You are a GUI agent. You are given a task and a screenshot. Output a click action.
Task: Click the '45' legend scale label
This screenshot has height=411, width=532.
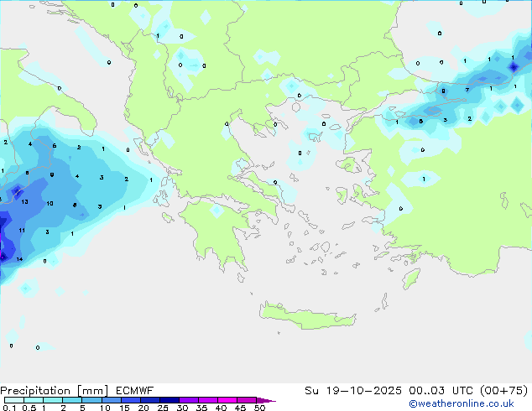241,408
